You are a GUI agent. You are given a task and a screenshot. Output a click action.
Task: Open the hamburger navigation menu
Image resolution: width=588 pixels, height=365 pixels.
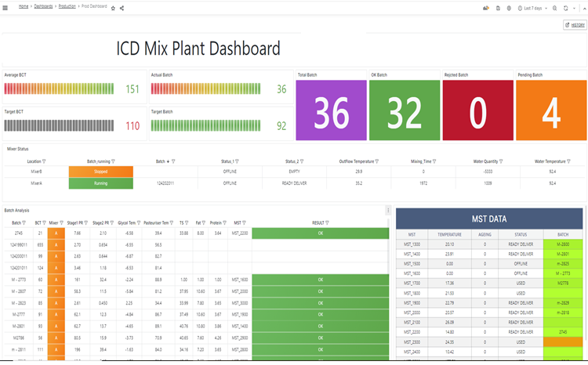[x=5, y=8]
